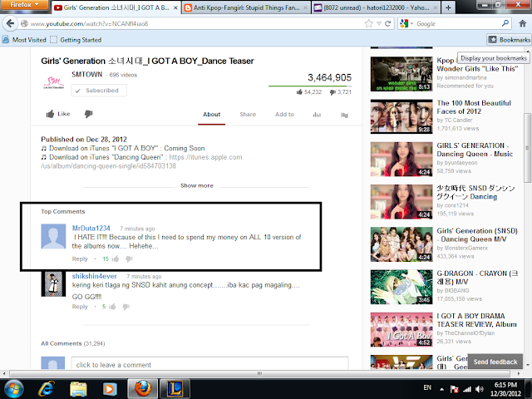
Task: Click the search magnifier in Google box
Action: click(505, 23)
